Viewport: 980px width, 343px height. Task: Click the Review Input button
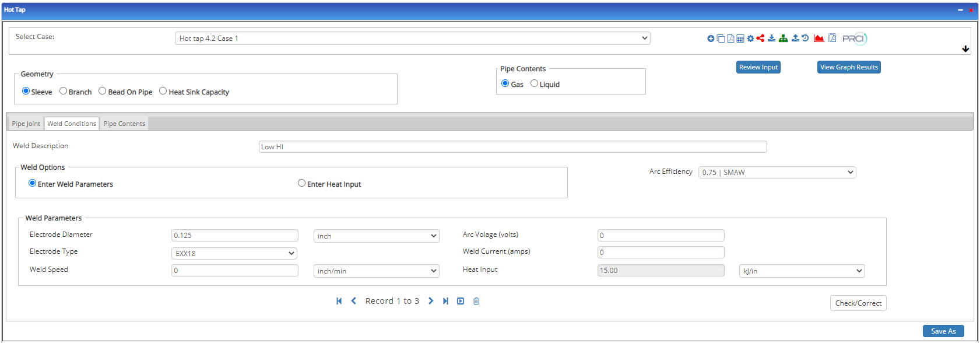pos(758,67)
